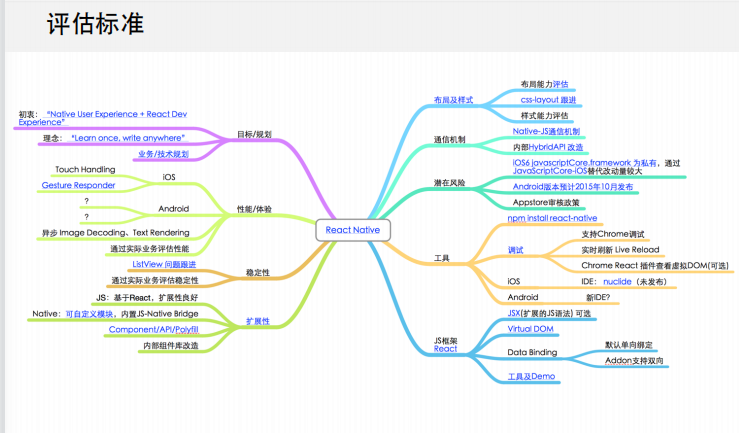Select the '支持Chrome调试' node
The width and height of the screenshot is (739, 433).
(612, 234)
